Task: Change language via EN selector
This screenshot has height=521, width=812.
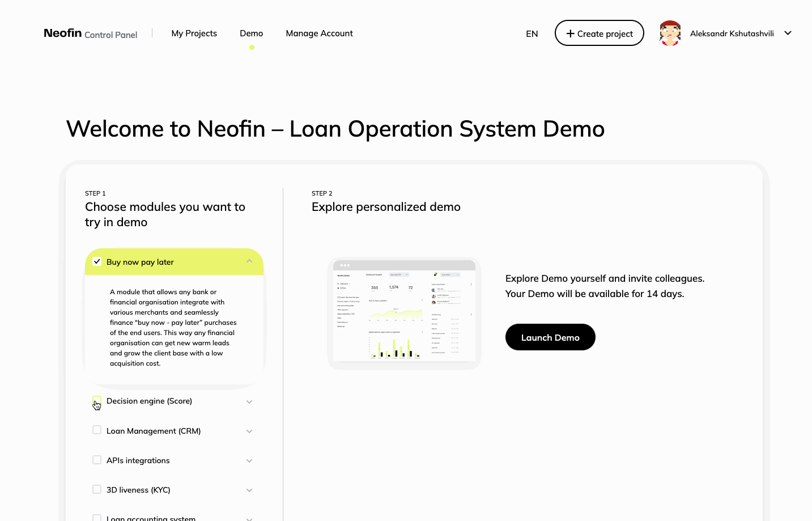Action: pos(532,34)
